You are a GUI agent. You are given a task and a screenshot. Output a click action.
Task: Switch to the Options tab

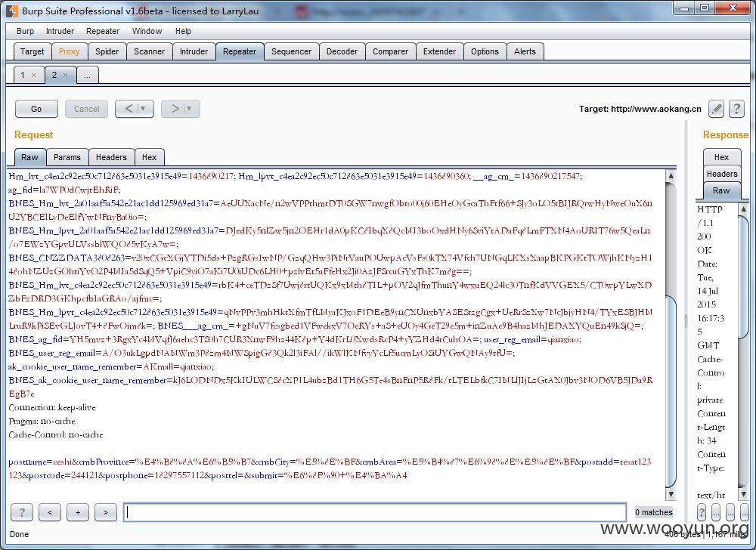click(485, 51)
